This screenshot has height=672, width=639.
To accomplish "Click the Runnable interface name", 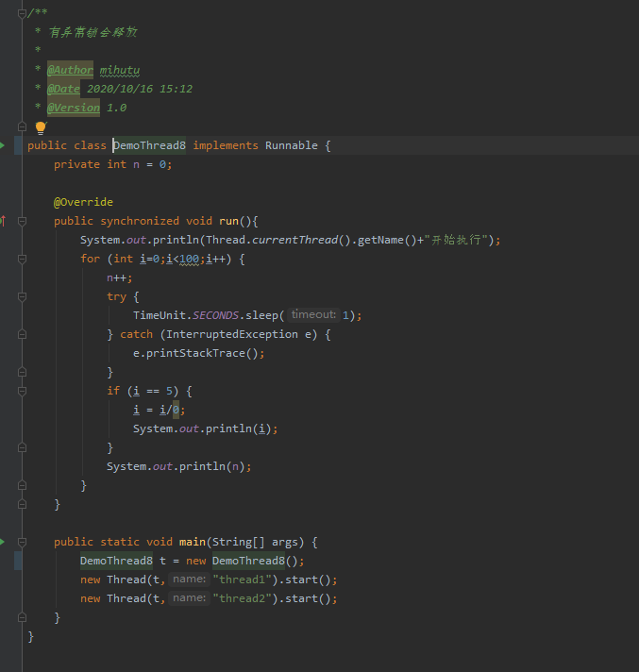I will [292, 145].
